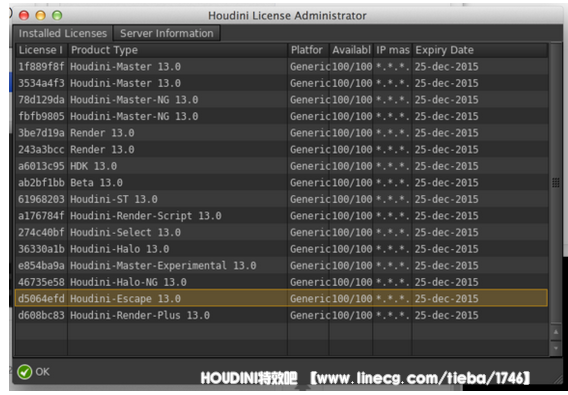Select the Houdini-Render-Plus 13.0 license

(281, 315)
